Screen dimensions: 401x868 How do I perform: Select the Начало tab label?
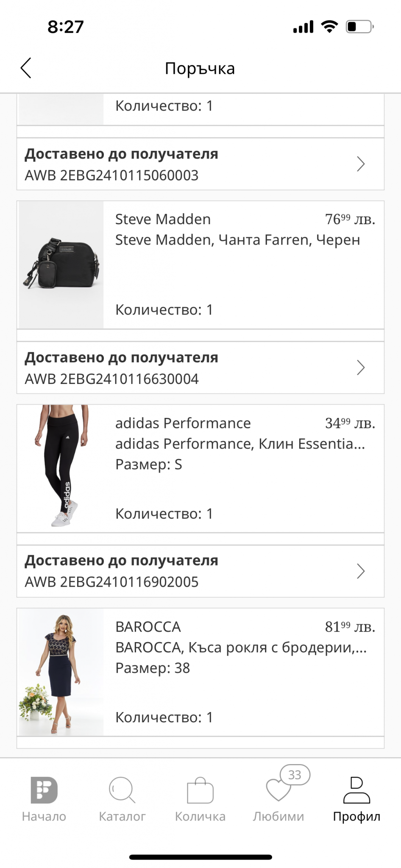(x=44, y=816)
